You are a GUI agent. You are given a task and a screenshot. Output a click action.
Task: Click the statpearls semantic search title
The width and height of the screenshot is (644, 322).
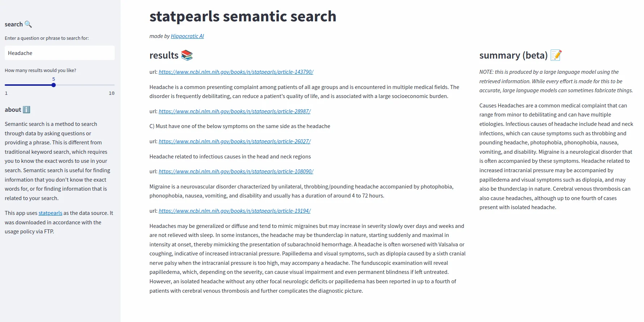[x=243, y=16]
